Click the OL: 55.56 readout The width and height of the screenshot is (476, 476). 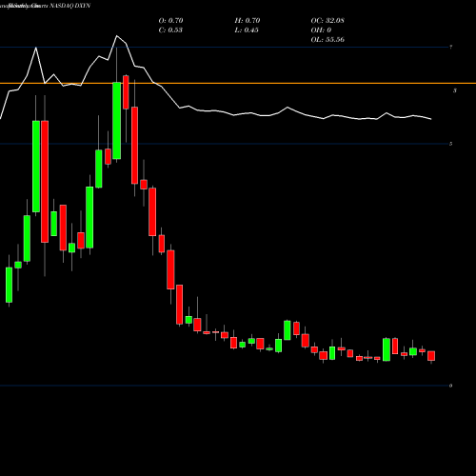pos(327,40)
